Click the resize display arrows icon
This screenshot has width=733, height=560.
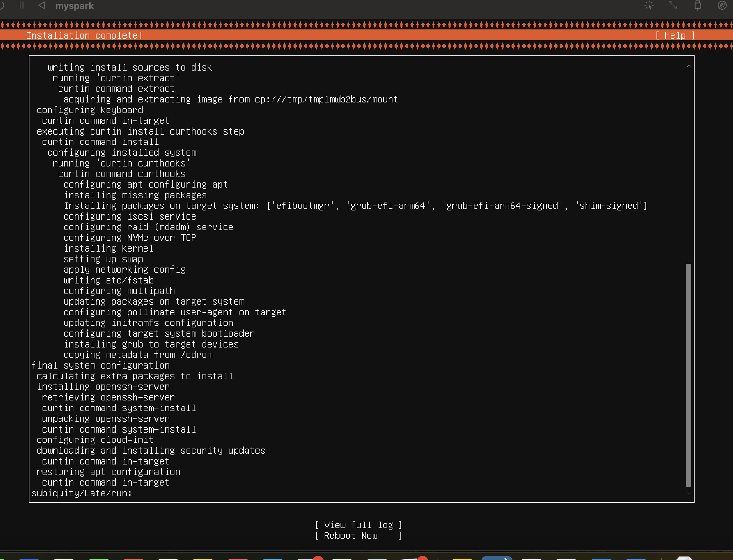point(672,5)
